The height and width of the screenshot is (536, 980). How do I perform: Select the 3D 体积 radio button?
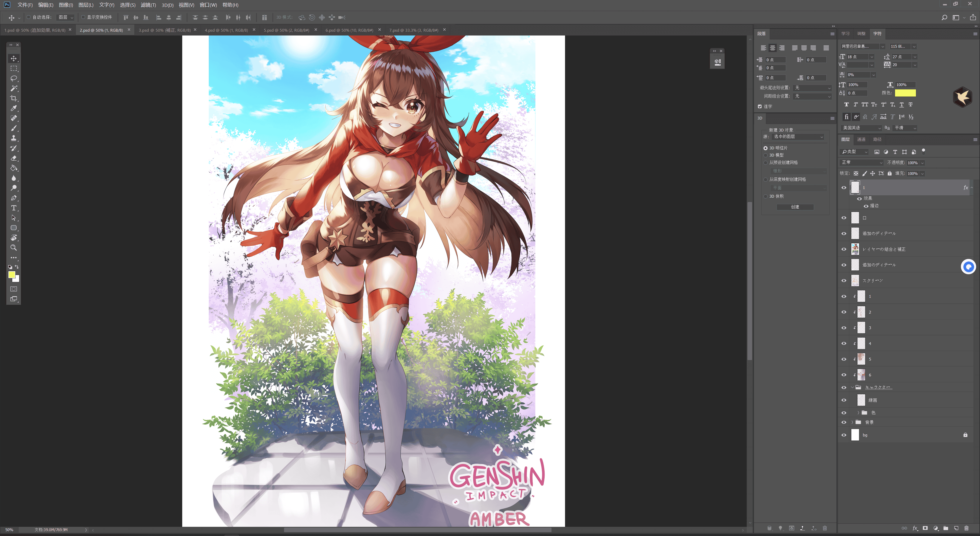click(765, 196)
